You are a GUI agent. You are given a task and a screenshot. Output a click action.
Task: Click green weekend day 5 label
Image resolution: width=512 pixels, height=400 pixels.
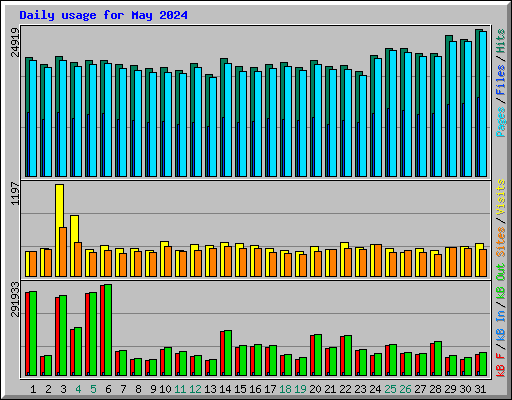pos(93,389)
